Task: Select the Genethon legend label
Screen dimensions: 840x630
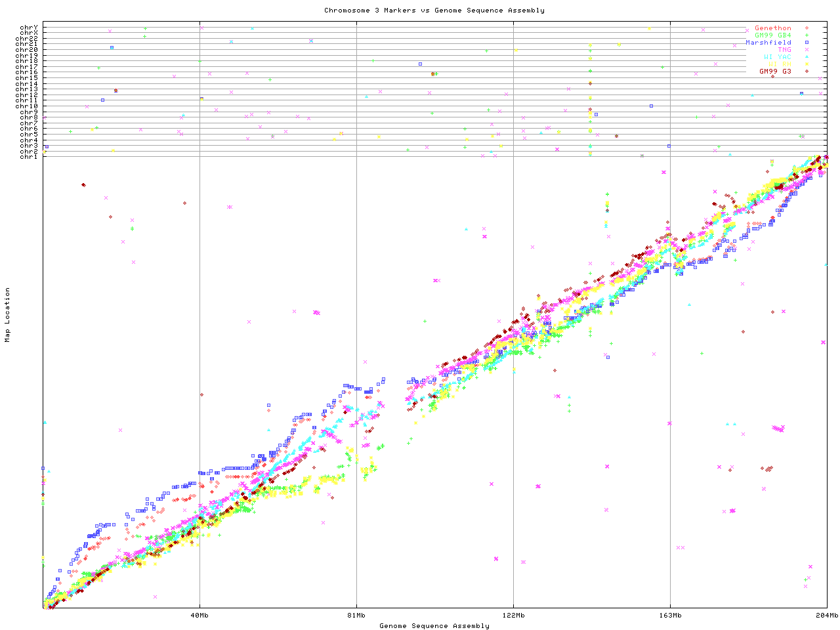Action: click(x=772, y=28)
